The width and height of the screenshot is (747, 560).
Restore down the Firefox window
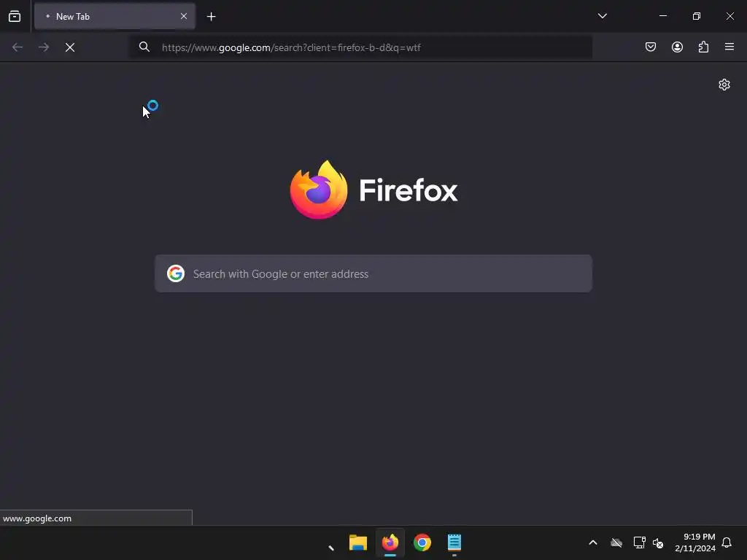(x=697, y=16)
